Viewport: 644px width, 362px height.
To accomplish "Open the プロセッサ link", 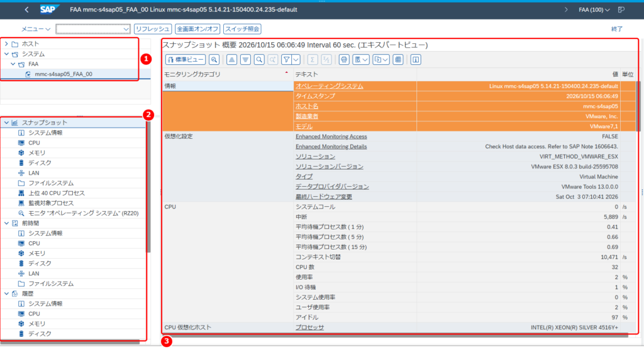I will [309, 327].
